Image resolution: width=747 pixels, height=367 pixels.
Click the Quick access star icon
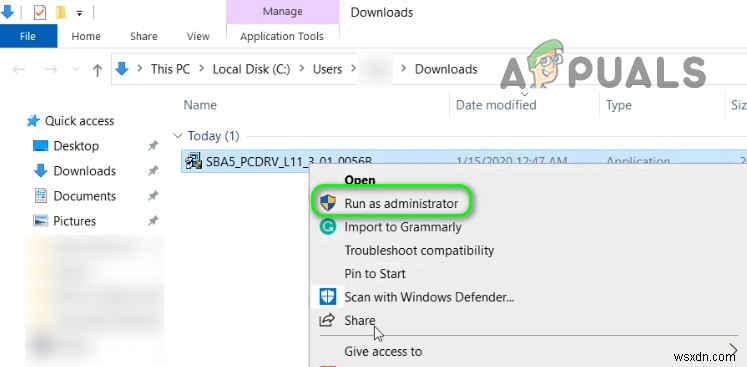[x=33, y=121]
